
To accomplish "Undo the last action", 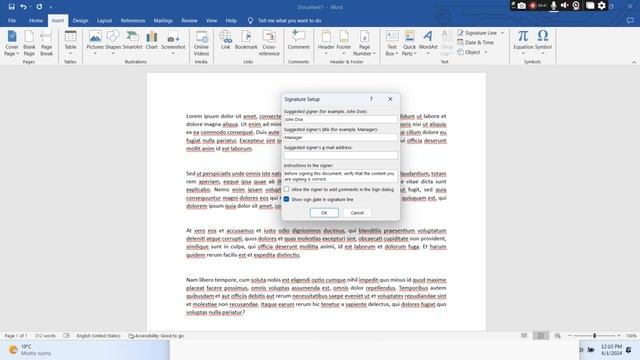I will 23,7.
